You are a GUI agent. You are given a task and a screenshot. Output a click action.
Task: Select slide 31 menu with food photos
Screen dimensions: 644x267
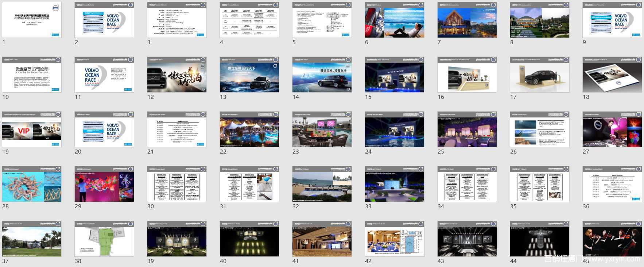point(249,184)
